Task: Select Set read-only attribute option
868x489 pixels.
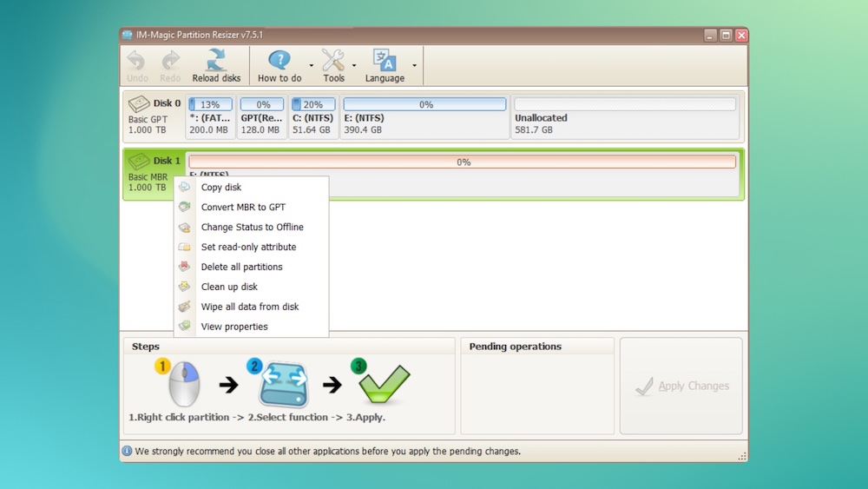Action: tap(248, 247)
